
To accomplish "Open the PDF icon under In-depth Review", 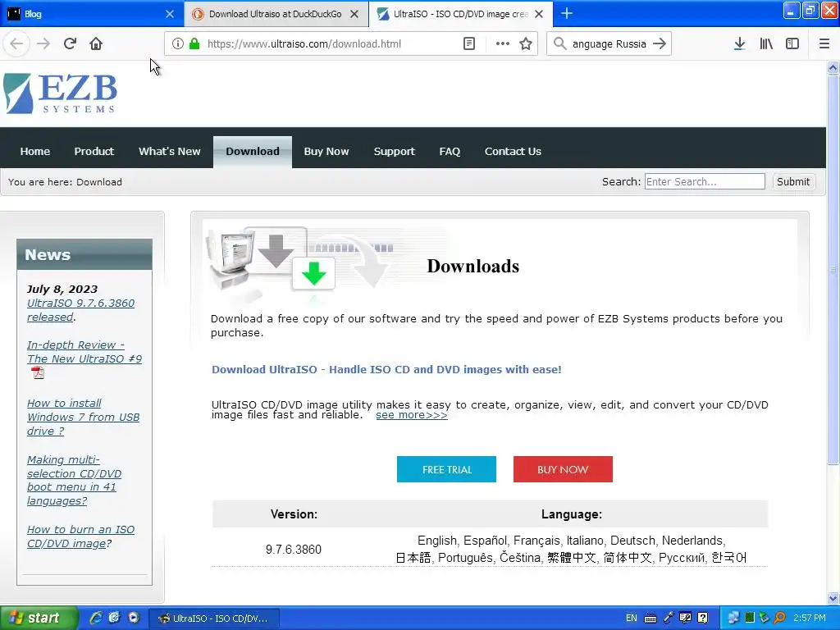I will [x=38, y=373].
